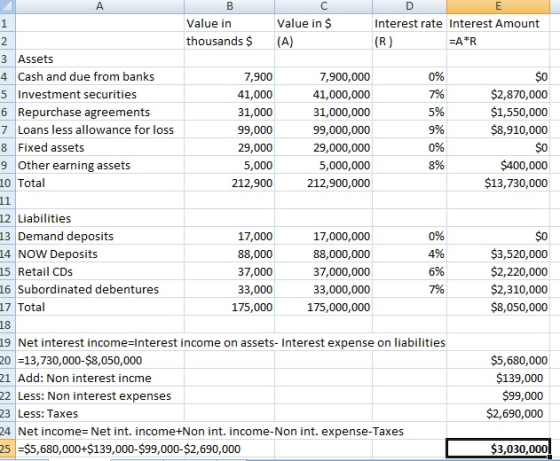
Task: Click the 'Assets' heading cell
Action: click(x=100, y=59)
